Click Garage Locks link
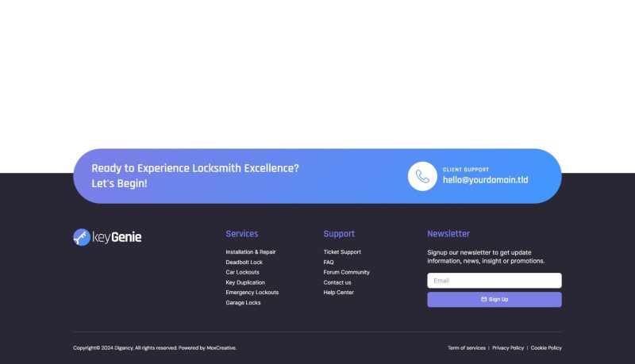Viewport: 635px width, 364px height. tap(243, 303)
